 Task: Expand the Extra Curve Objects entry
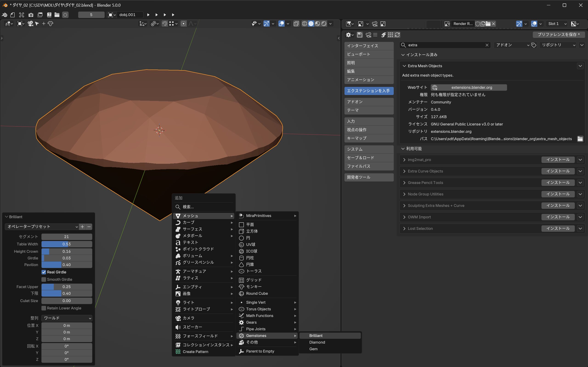click(404, 171)
